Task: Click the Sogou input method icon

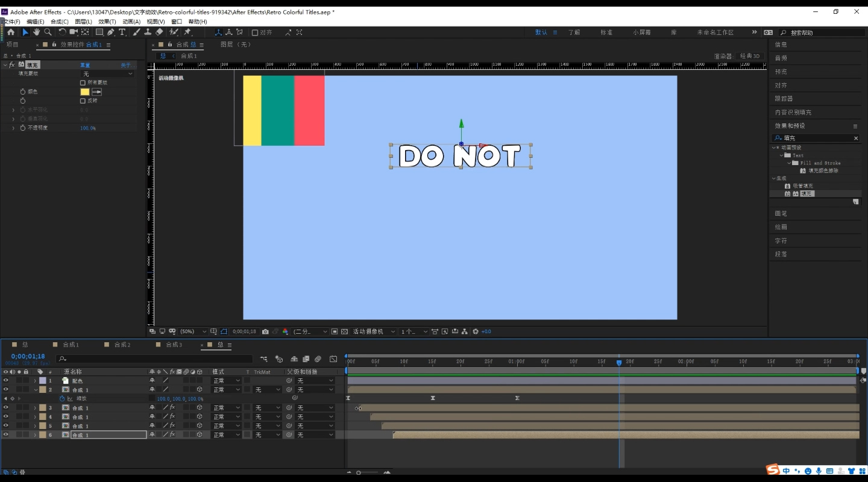Action: [x=773, y=470]
